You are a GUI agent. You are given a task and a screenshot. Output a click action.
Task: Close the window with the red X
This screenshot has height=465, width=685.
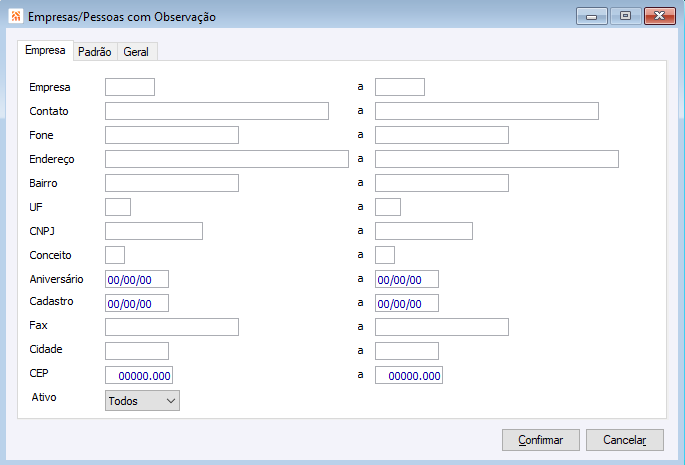click(x=659, y=17)
